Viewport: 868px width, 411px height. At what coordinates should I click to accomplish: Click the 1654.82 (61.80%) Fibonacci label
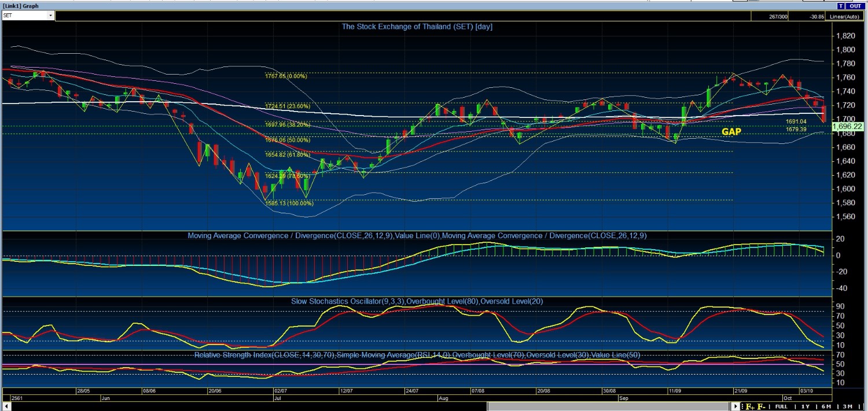(x=288, y=155)
